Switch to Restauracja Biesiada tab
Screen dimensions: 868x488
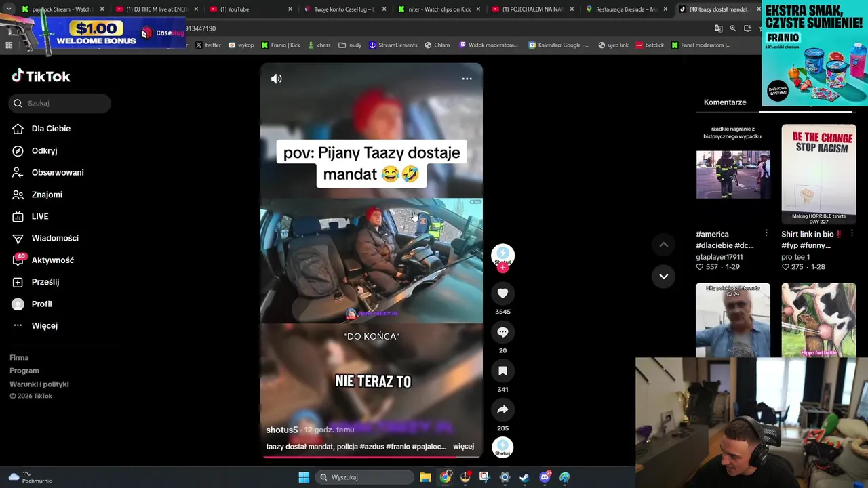click(625, 9)
